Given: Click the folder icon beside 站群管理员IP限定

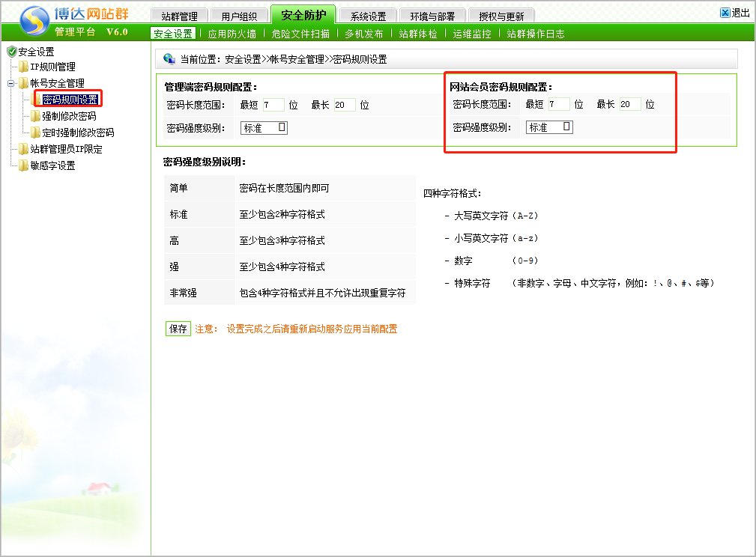Looking at the screenshot, I should coord(23,150).
